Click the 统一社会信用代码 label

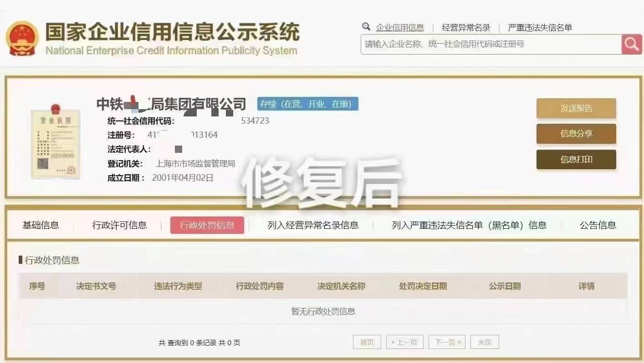point(141,121)
